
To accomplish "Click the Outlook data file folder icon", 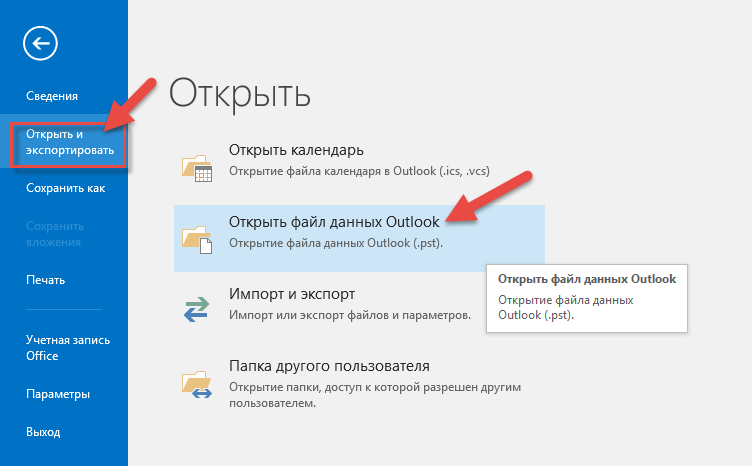I will point(197,239).
